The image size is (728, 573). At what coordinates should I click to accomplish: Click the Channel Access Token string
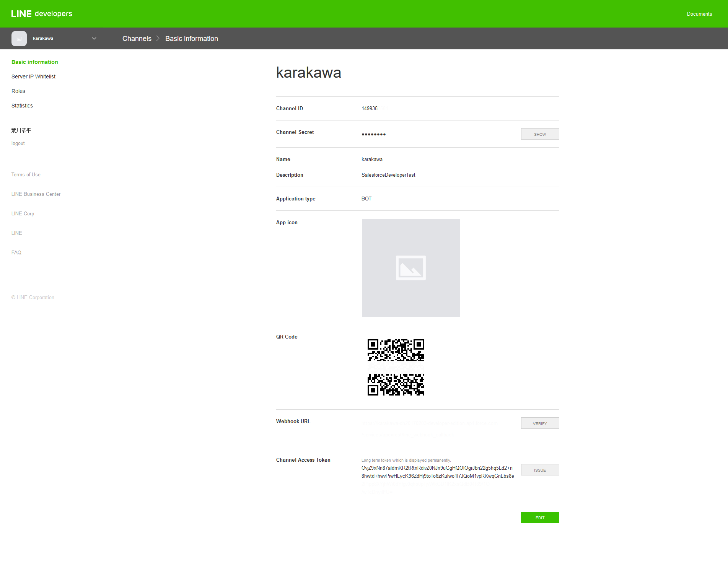click(x=438, y=472)
